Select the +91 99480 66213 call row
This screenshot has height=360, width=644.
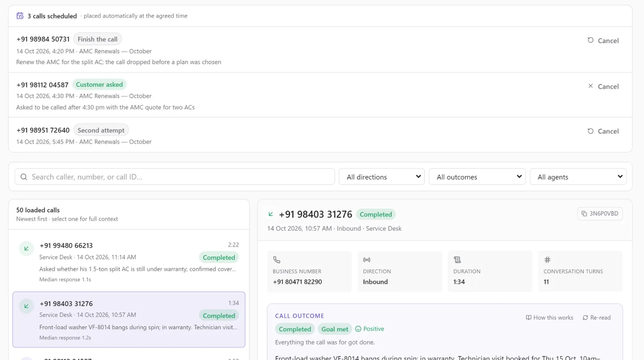[x=129, y=262]
